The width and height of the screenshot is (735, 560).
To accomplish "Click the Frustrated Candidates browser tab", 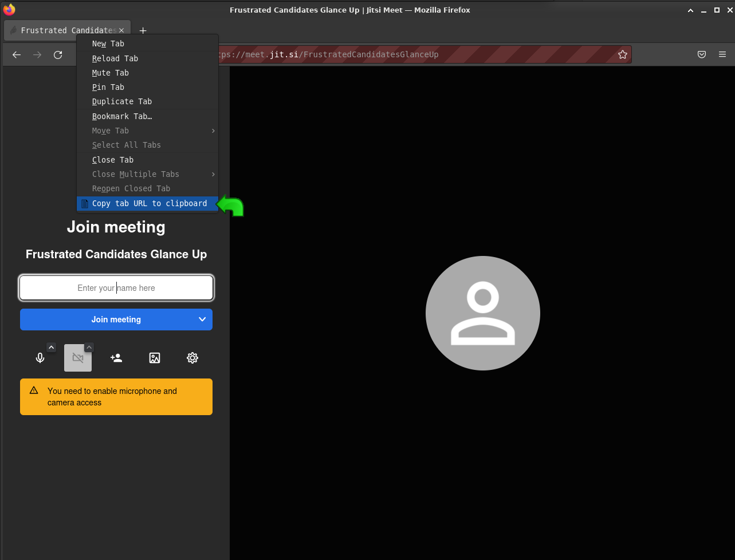I will click(x=68, y=30).
